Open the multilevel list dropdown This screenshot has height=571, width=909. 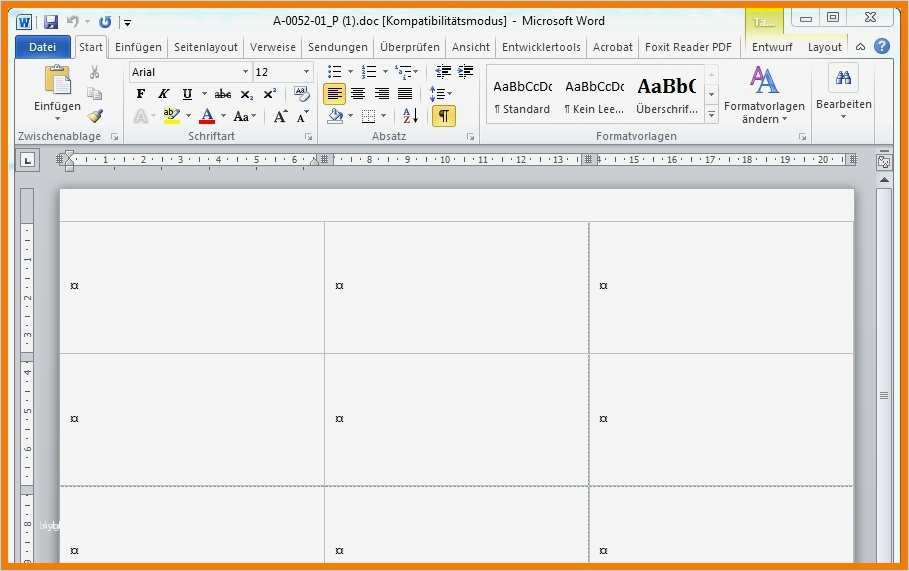point(416,72)
